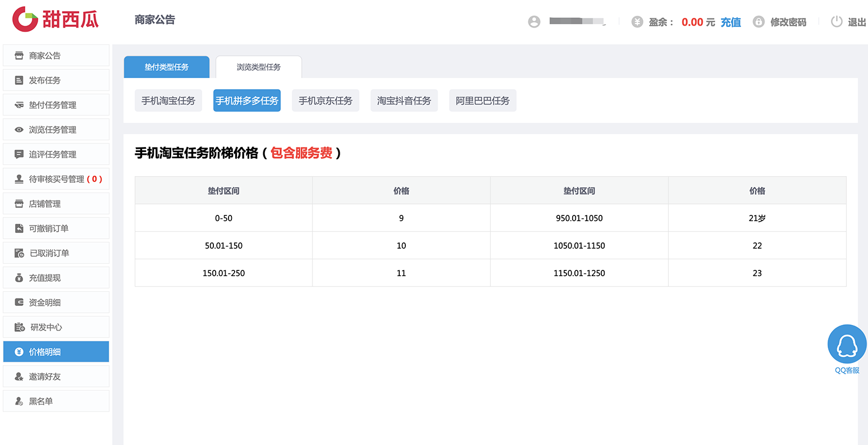Click the 已取消订单 icon

[x=19, y=253]
